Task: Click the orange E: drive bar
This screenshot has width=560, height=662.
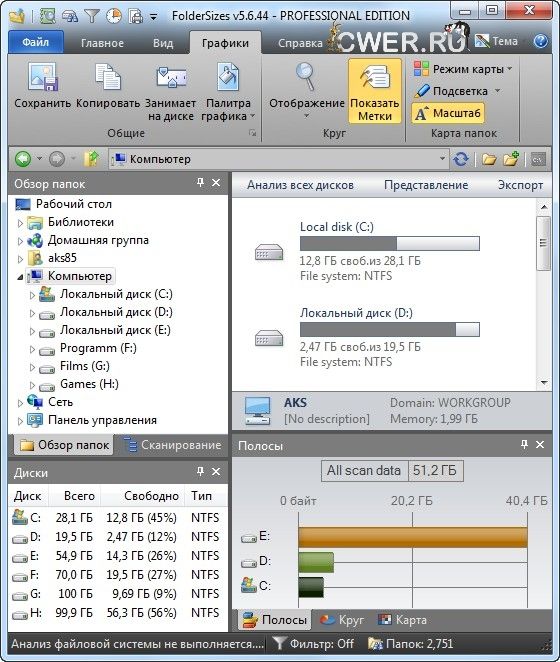Action: 413,537
